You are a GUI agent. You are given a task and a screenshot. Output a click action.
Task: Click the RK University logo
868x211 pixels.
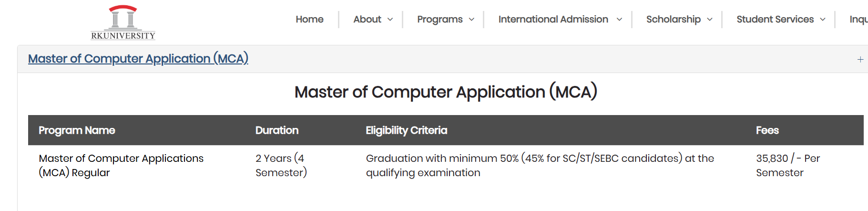pyautogui.click(x=123, y=22)
